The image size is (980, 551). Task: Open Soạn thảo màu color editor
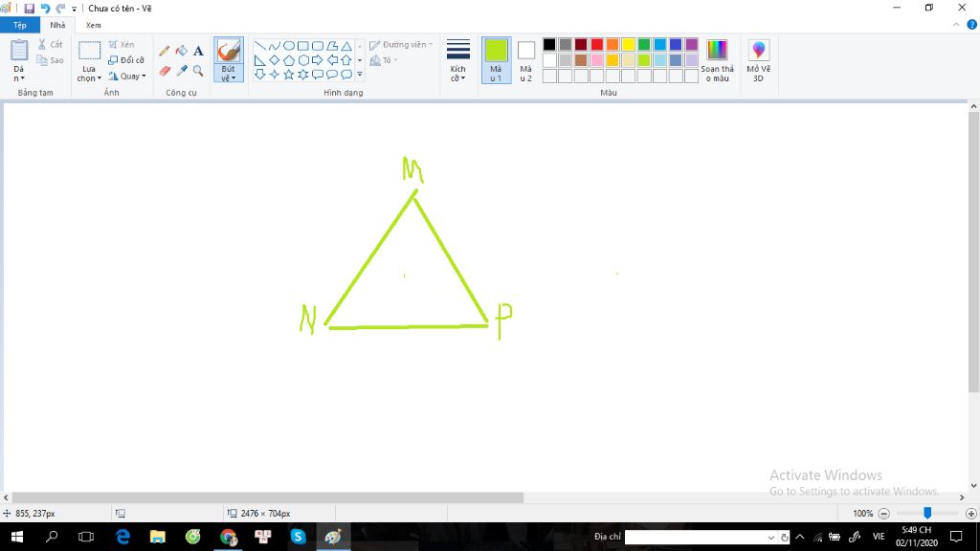(x=717, y=60)
